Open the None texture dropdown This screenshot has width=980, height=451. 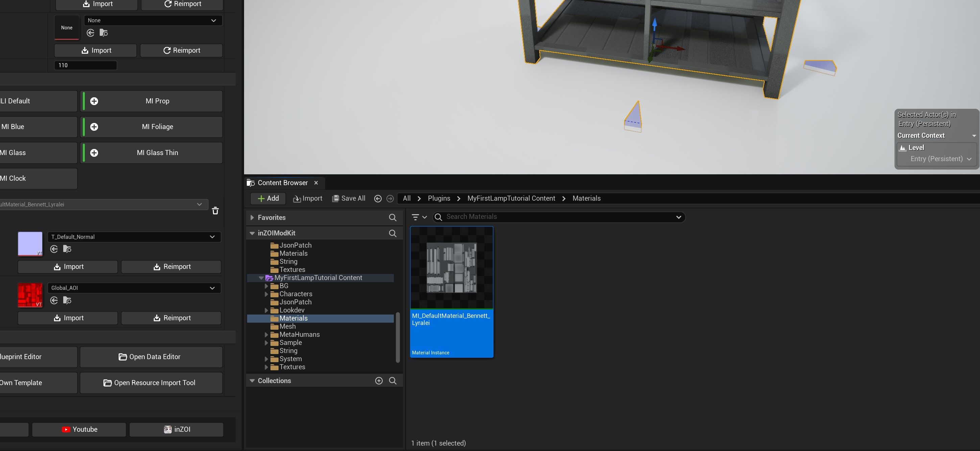pyautogui.click(x=153, y=21)
